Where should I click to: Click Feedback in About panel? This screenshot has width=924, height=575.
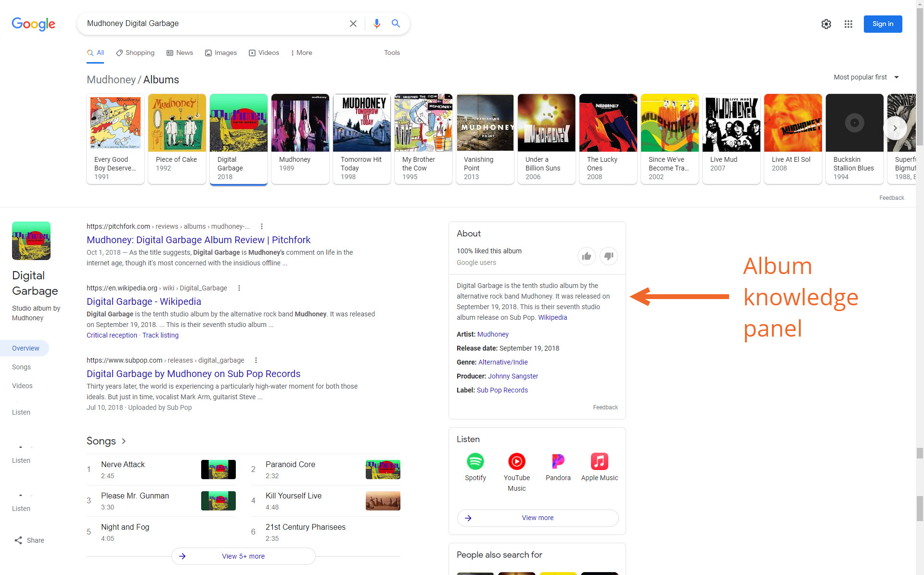[x=605, y=407]
